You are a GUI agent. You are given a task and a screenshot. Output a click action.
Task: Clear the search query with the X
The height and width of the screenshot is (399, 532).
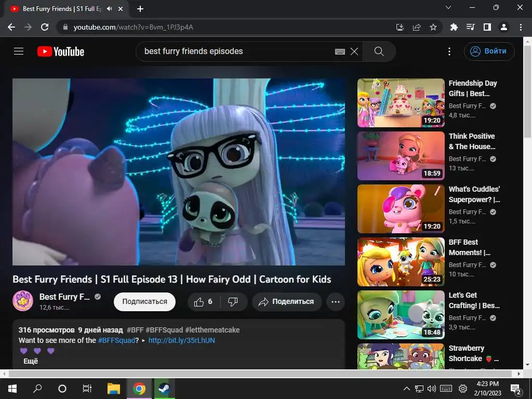tap(354, 51)
